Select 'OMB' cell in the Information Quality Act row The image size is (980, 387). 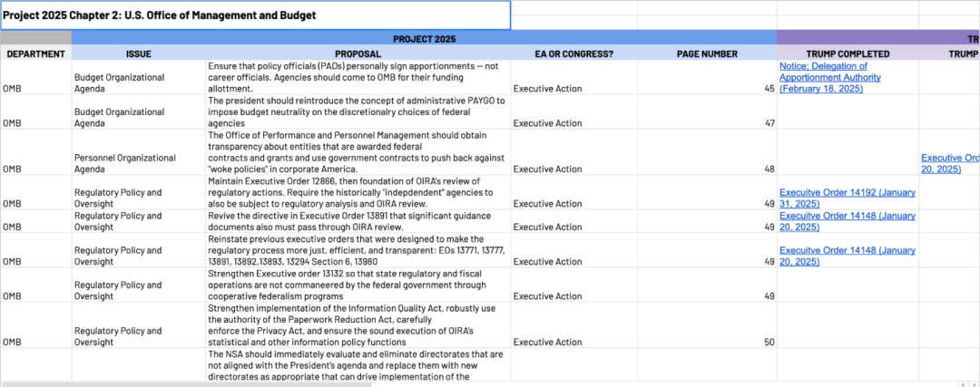click(x=35, y=325)
